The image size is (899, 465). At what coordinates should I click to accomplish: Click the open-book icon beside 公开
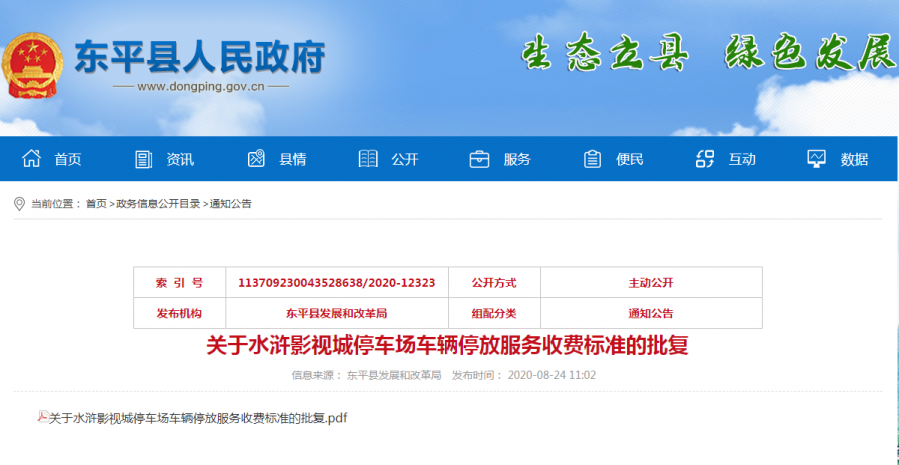(368, 159)
